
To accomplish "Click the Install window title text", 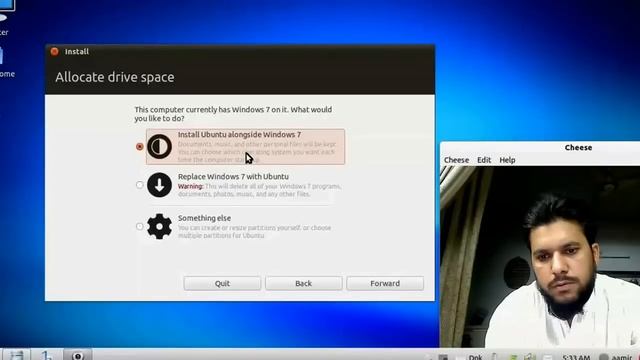I will [77, 51].
